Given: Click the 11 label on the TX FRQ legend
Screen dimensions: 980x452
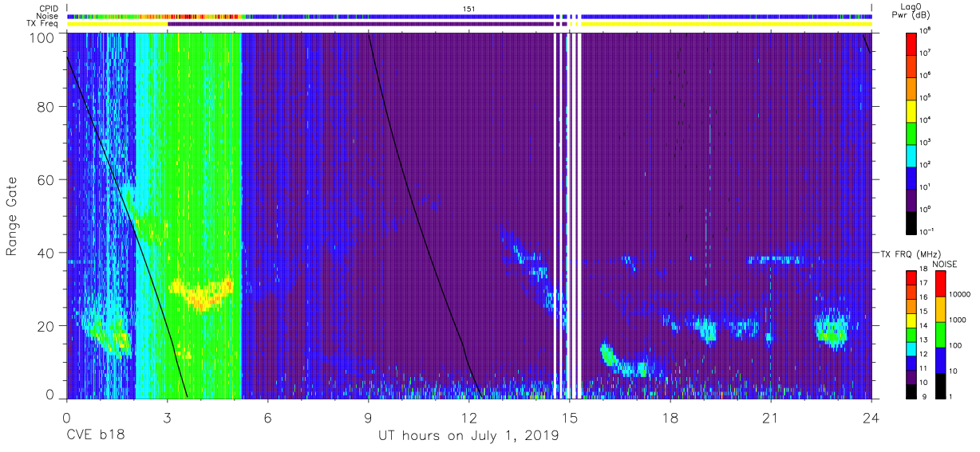Looking at the screenshot, I should tap(925, 370).
